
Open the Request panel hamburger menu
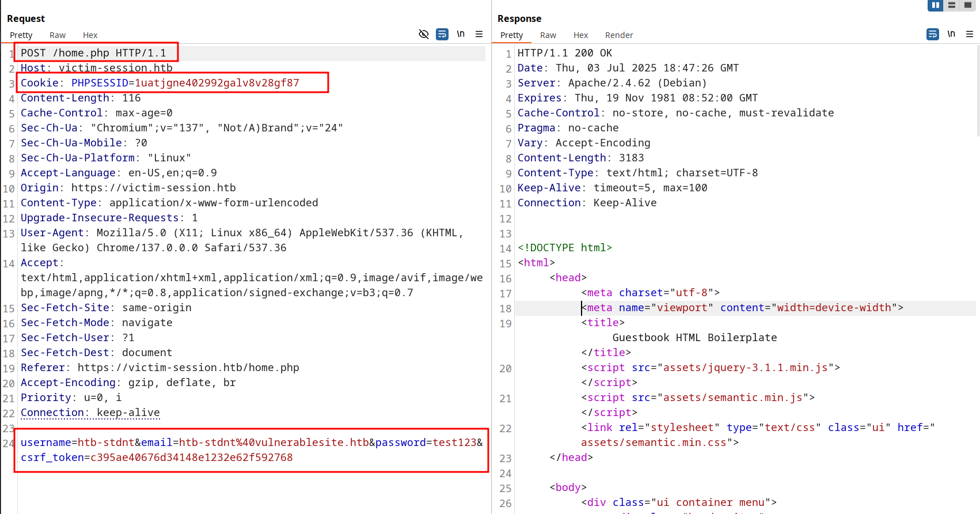pos(479,34)
